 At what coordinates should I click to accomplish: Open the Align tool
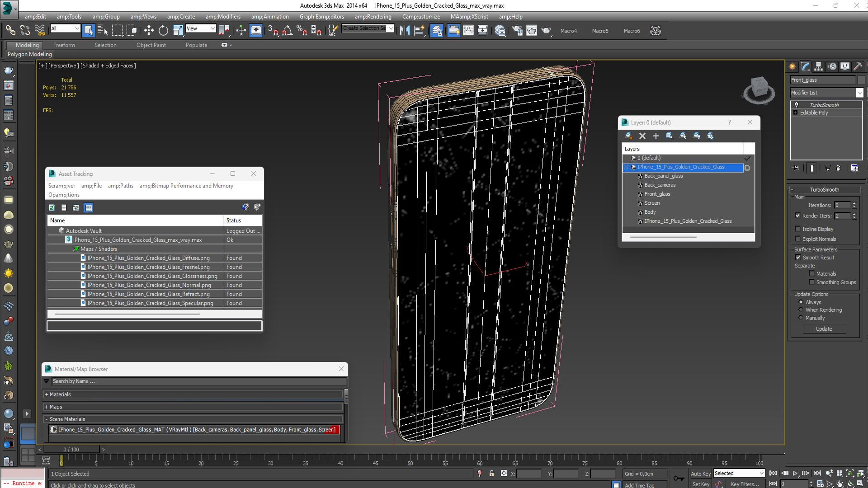click(419, 30)
